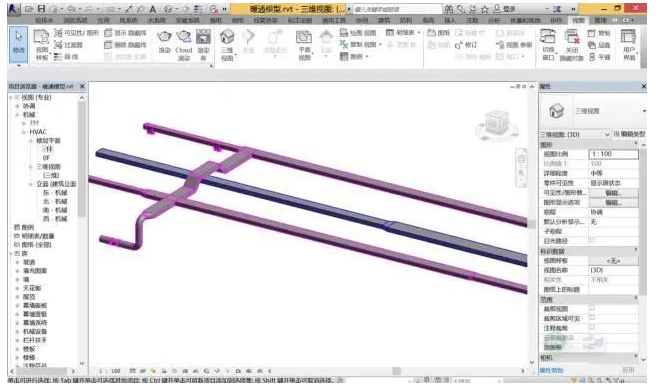Toggle the Crop View (裁剪视图) checkbox
This screenshot has width=659, height=391.
point(592,308)
